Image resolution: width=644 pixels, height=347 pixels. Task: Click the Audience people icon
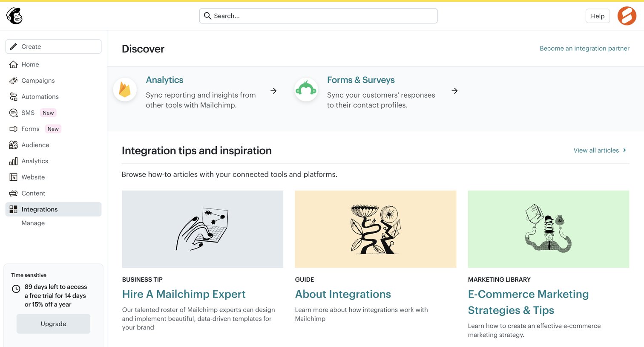(14, 145)
